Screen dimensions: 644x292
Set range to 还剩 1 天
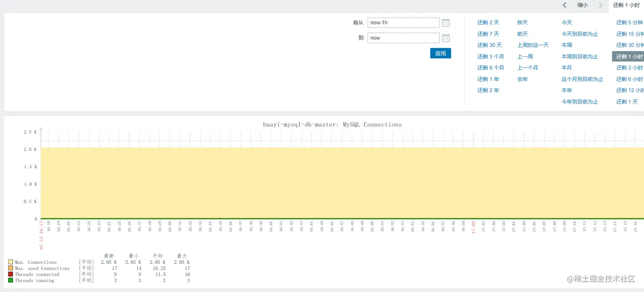tap(627, 101)
